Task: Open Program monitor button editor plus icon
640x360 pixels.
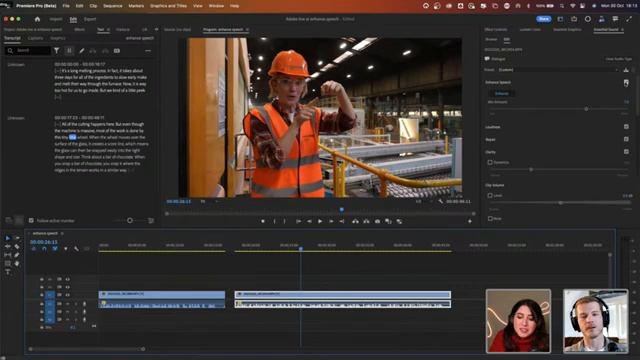Action: coord(470,221)
